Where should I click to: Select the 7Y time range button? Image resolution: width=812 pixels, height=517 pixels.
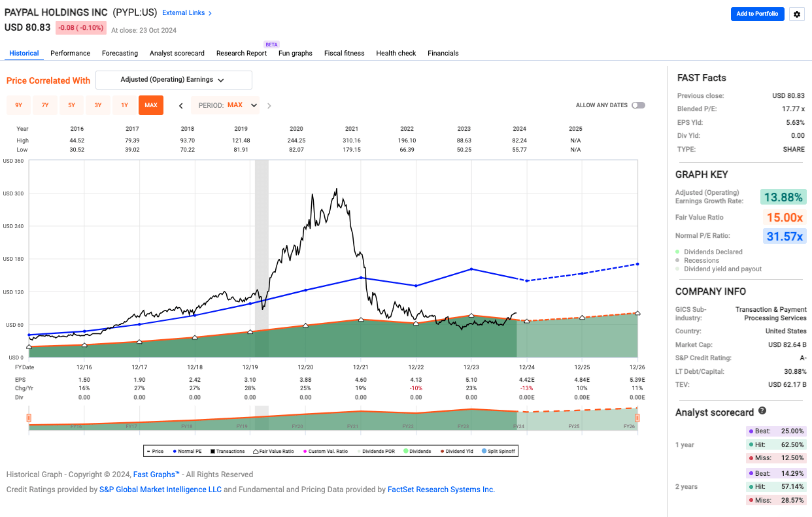click(x=45, y=105)
